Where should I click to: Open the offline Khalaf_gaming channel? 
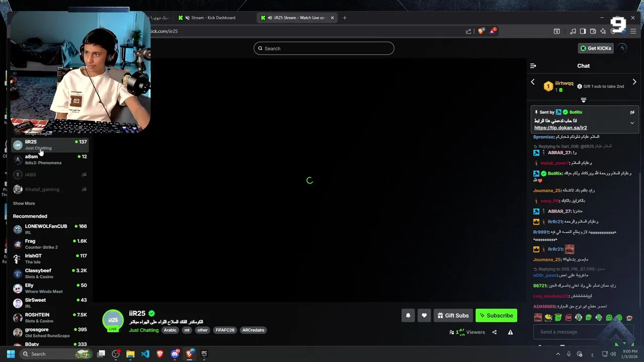click(x=50, y=190)
